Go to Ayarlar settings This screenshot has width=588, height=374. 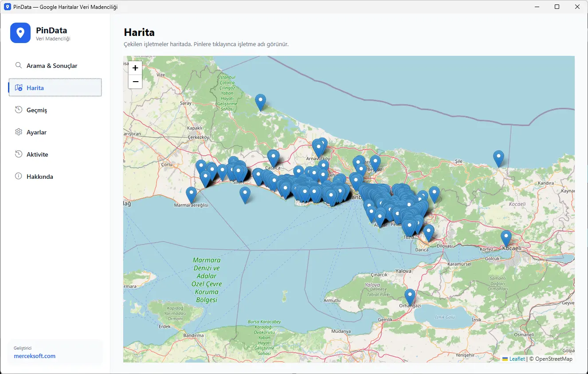point(55,132)
